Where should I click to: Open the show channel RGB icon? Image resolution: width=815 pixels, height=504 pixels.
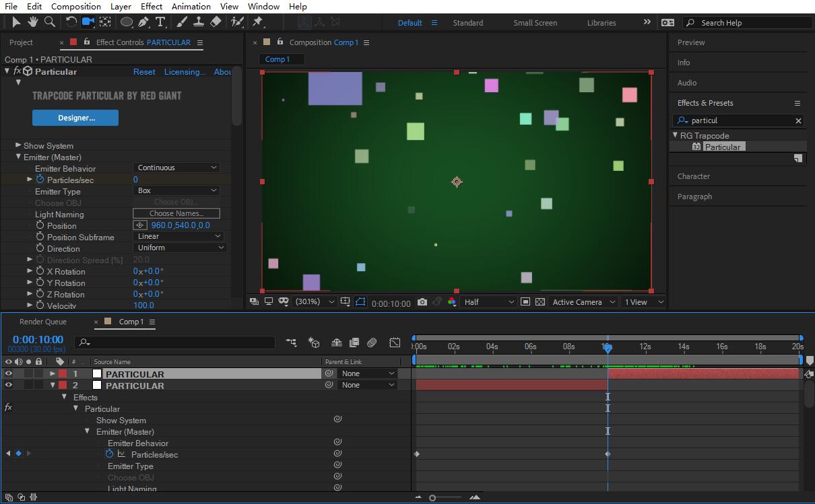click(x=452, y=302)
